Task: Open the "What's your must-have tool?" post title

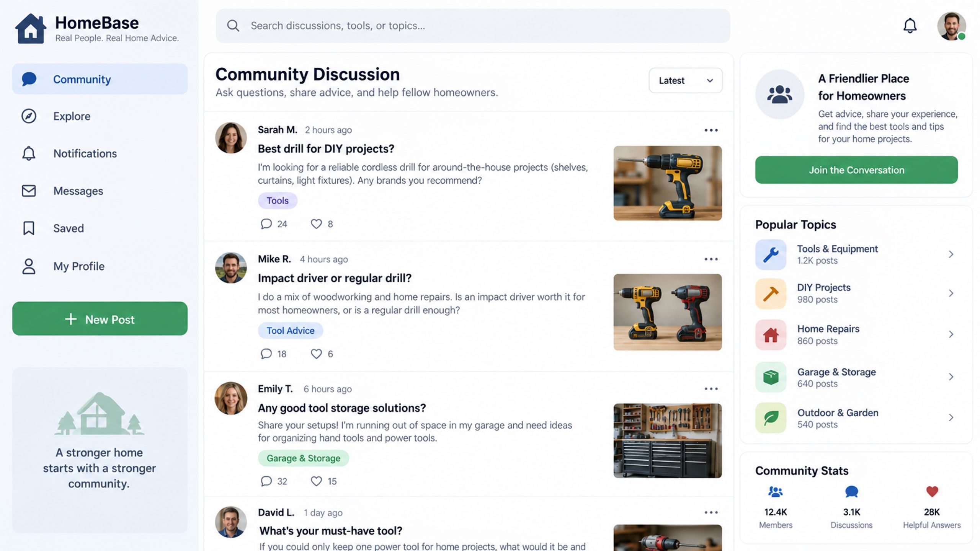Action: tap(331, 531)
